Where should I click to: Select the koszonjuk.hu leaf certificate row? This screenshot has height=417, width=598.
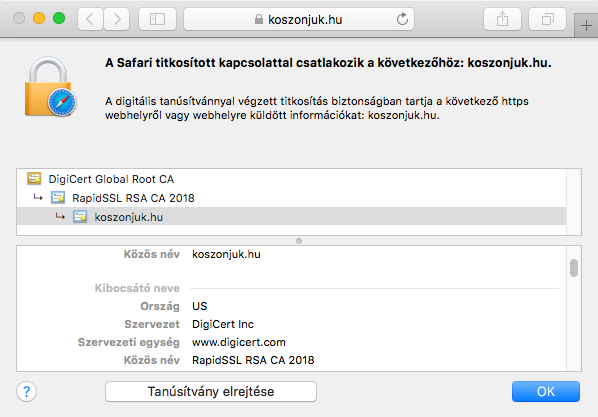[x=291, y=217]
